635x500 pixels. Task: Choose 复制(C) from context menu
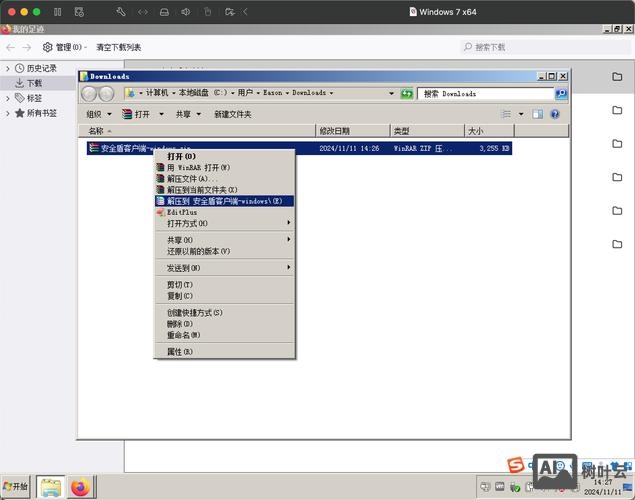[224, 296]
